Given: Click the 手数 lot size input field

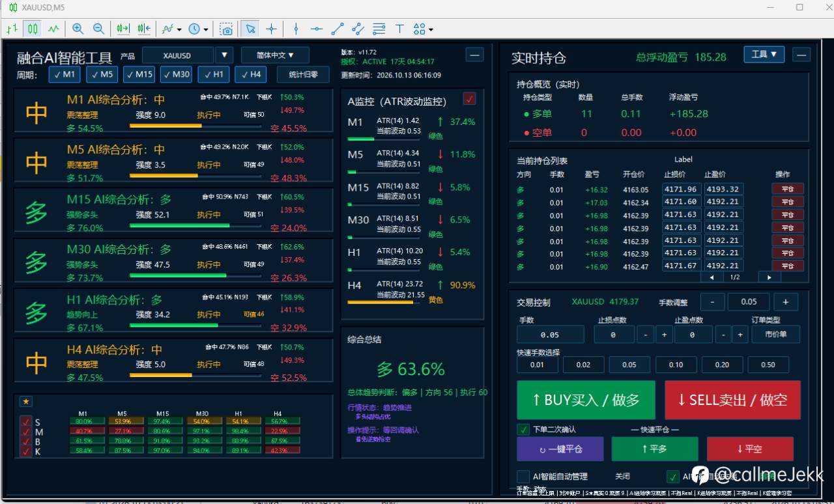Looking at the screenshot, I should pyautogui.click(x=550, y=335).
